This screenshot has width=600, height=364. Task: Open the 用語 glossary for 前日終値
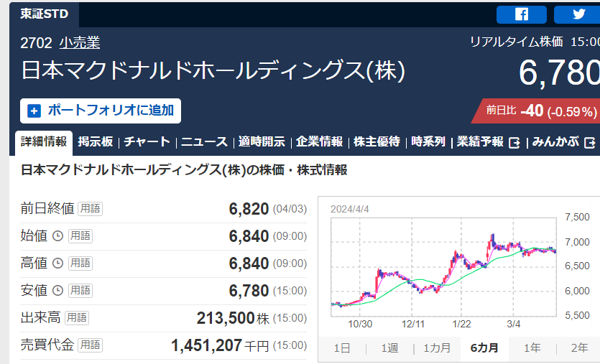[91, 209]
